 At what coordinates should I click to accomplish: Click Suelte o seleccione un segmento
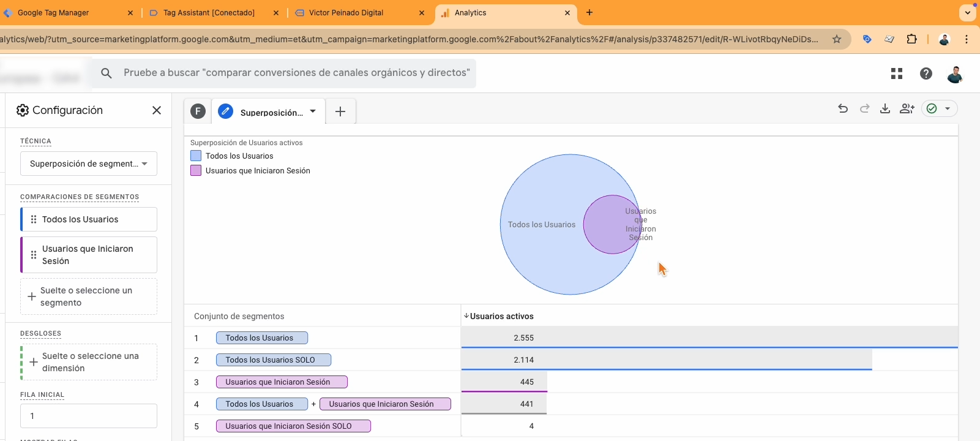tap(89, 296)
